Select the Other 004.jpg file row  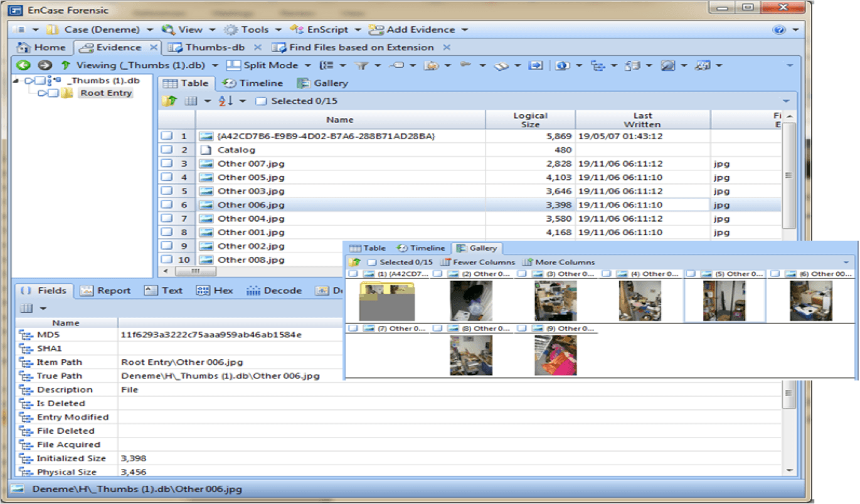click(470, 219)
